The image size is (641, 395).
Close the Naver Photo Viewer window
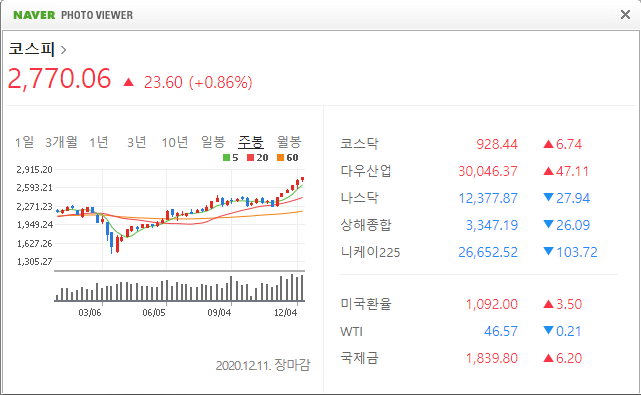click(625, 15)
